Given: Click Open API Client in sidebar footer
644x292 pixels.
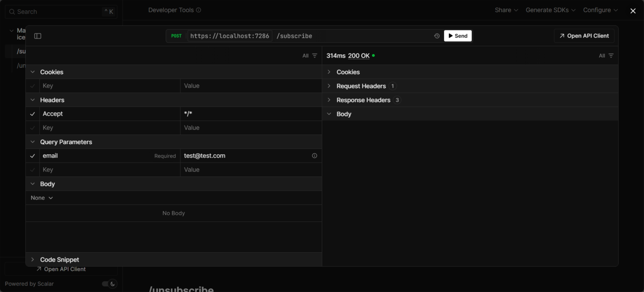Looking at the screenshot, I should pos(61,269).
